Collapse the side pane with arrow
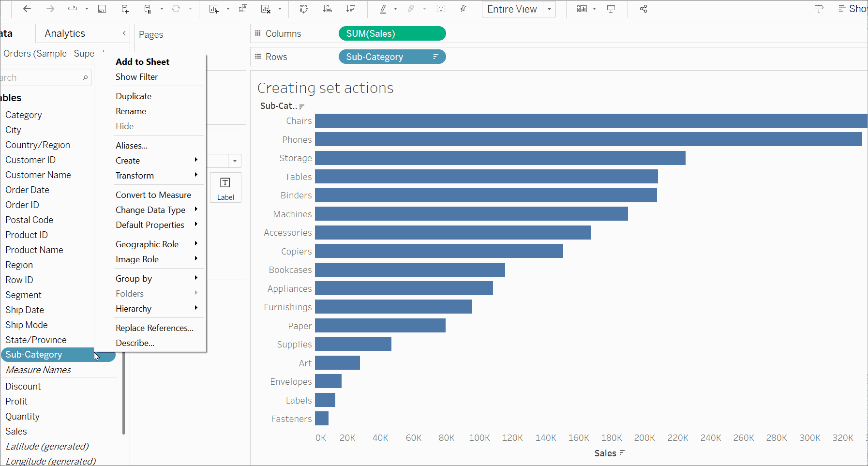Screen dimensions: 868x466 point(124,33)
